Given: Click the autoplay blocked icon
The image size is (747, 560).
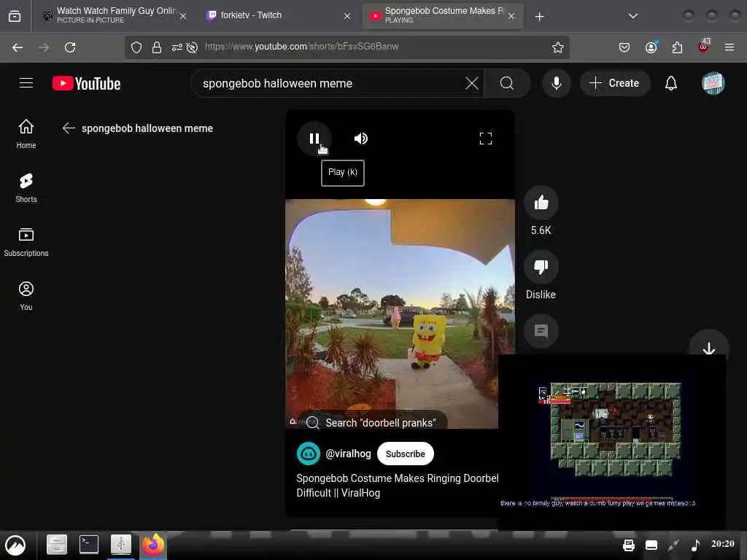Looking at the screenshot, I should (x=192, y=47).
